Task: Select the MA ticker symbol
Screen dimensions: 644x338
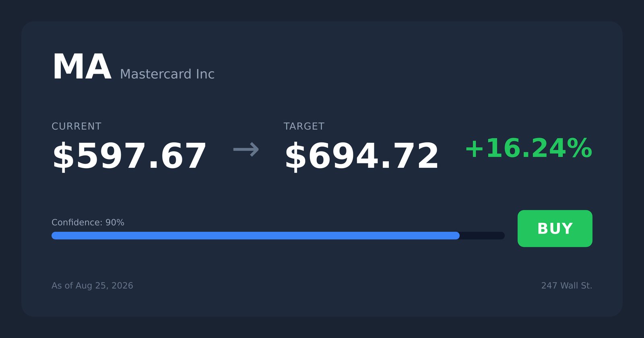Action: tap(82, 67)
